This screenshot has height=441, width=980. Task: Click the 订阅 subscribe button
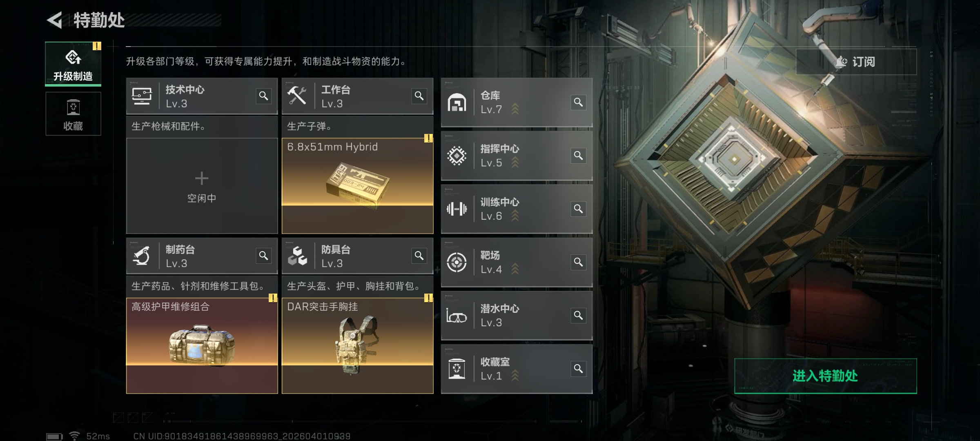click(x=856, y=62)
